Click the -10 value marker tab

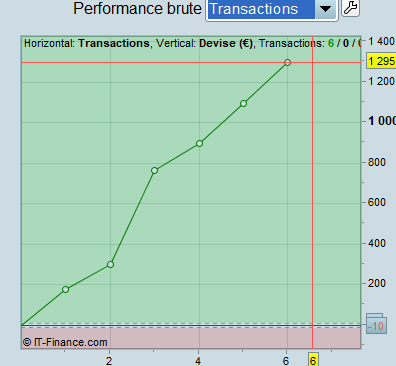point(377,326)
